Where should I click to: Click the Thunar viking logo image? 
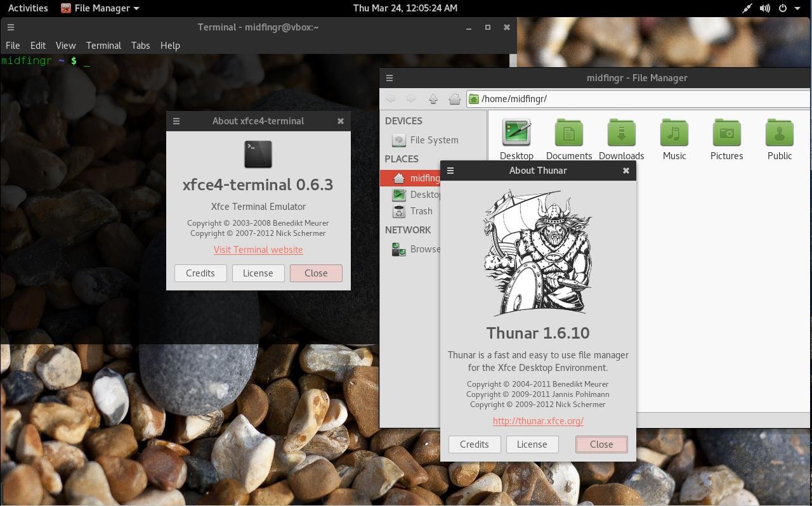click(538, 252)
